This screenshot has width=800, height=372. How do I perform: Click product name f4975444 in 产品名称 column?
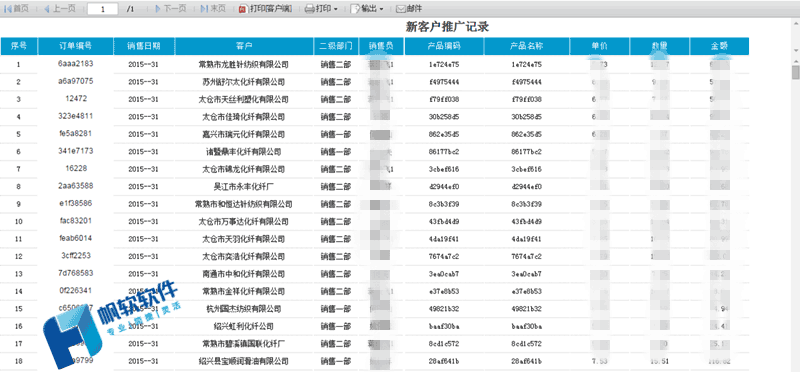click(x=527, y=82)
